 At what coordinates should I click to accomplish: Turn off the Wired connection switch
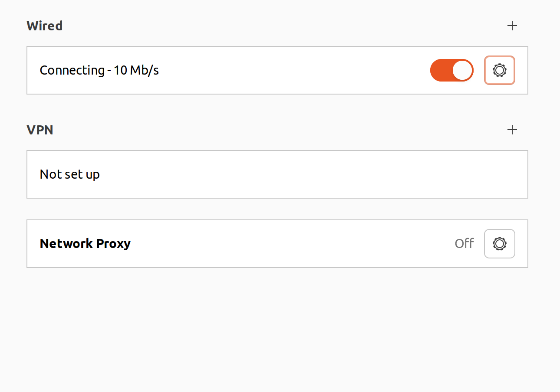tap(451, 70)
